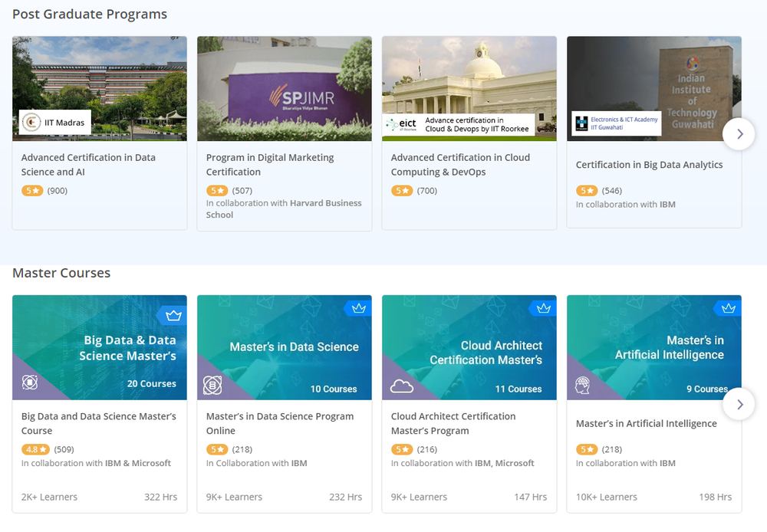Click 5-star rating badge of Cloud Architect Master's Program

[x=402, y=449]
